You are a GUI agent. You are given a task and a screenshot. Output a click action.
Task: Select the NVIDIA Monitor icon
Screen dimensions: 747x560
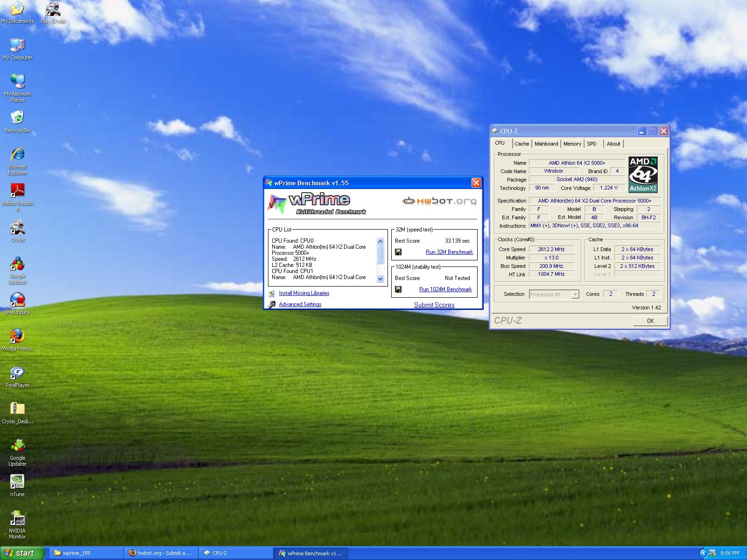17,525
